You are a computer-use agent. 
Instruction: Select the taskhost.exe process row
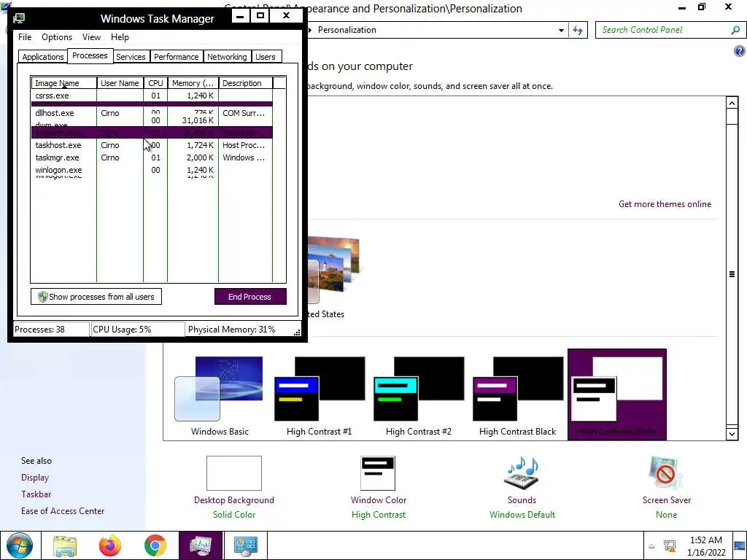[x=152, y=145]
